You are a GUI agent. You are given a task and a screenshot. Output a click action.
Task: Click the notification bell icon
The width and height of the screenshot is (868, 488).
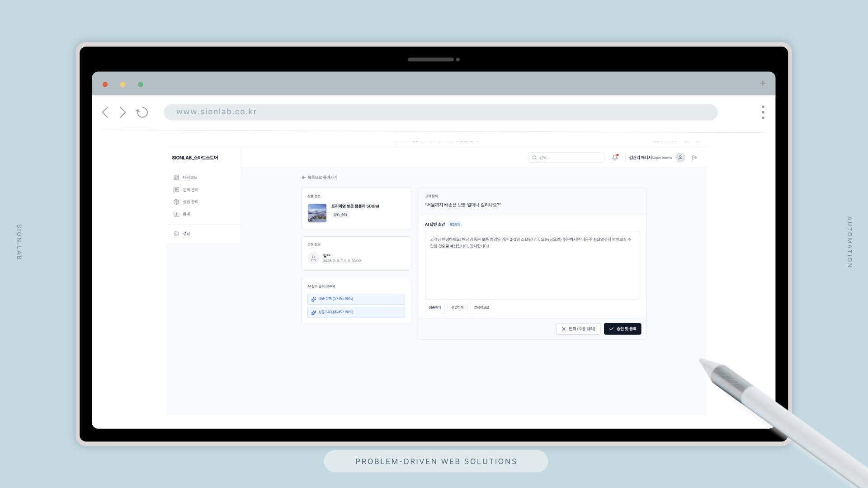click(x=615, y=158)
